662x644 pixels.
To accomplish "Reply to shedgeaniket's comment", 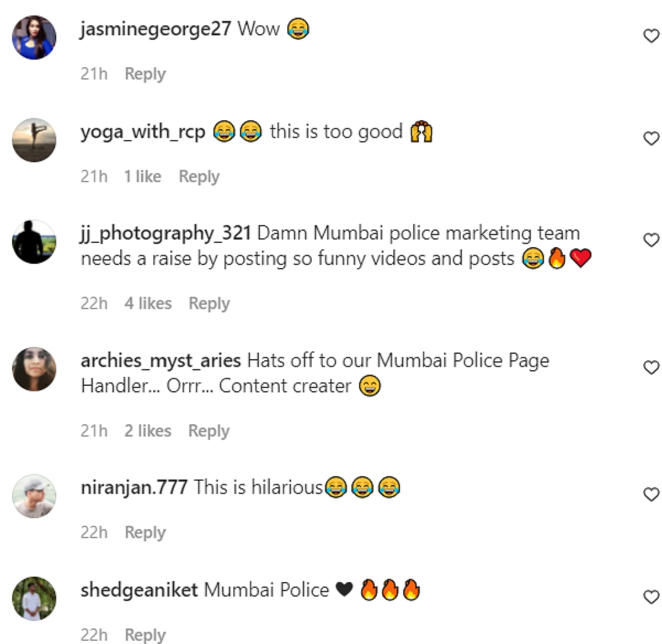I will tap(145, 635).
